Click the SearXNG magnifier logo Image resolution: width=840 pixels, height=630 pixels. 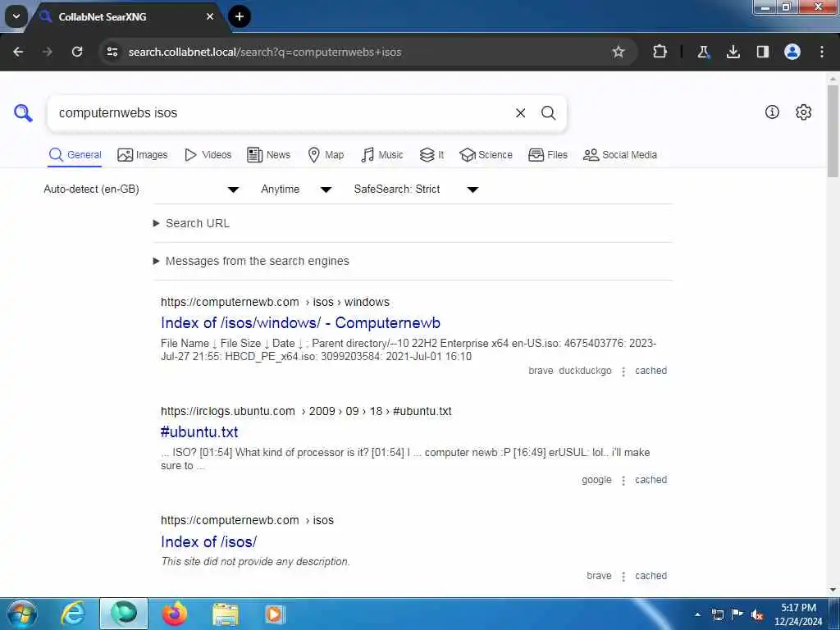[23, 113]
